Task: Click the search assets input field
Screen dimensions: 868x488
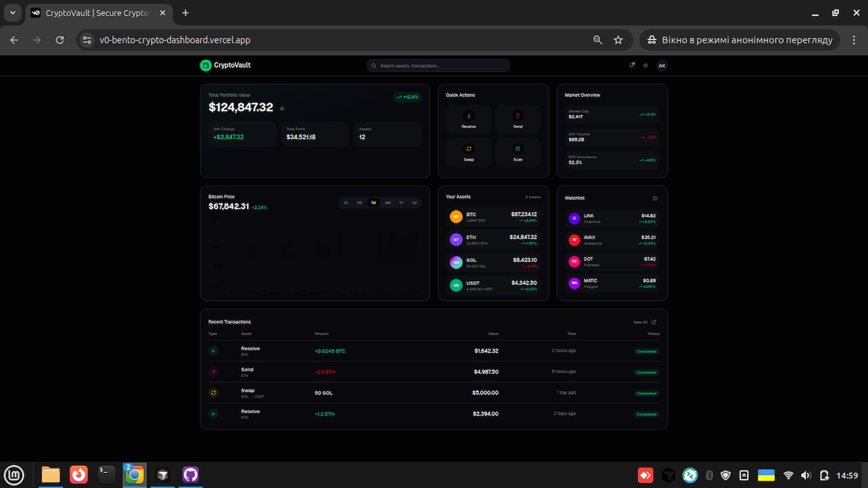Action: (x=438, y=66)
